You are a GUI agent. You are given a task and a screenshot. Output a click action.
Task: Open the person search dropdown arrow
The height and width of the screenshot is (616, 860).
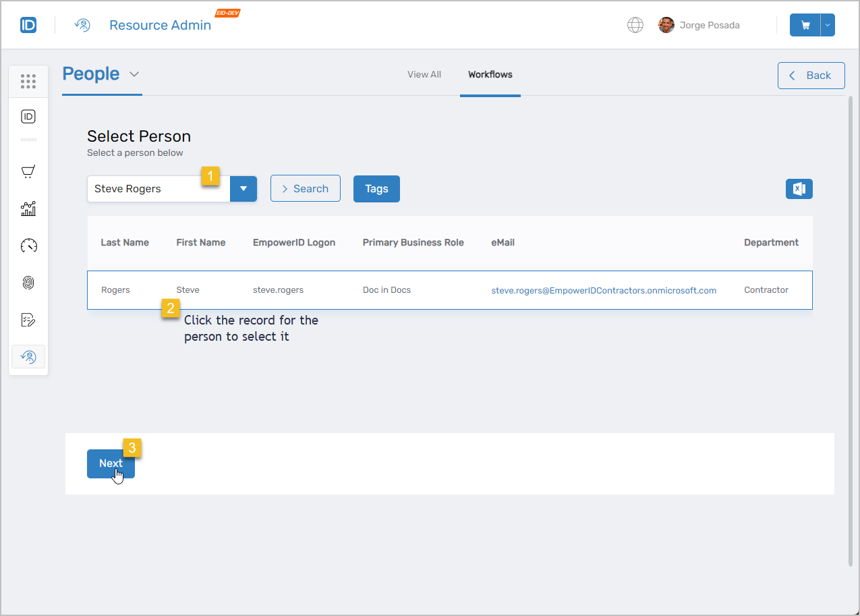point(243,188)
